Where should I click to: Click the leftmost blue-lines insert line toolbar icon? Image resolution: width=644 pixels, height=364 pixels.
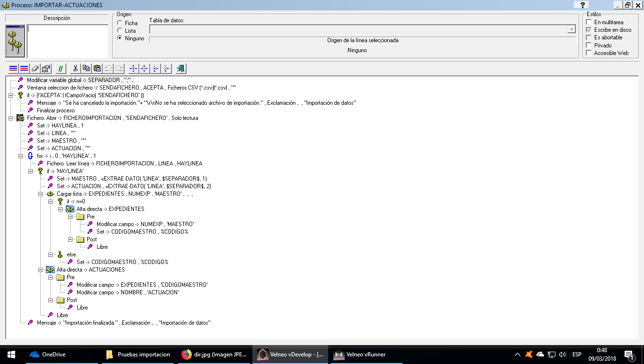(13, 69)
